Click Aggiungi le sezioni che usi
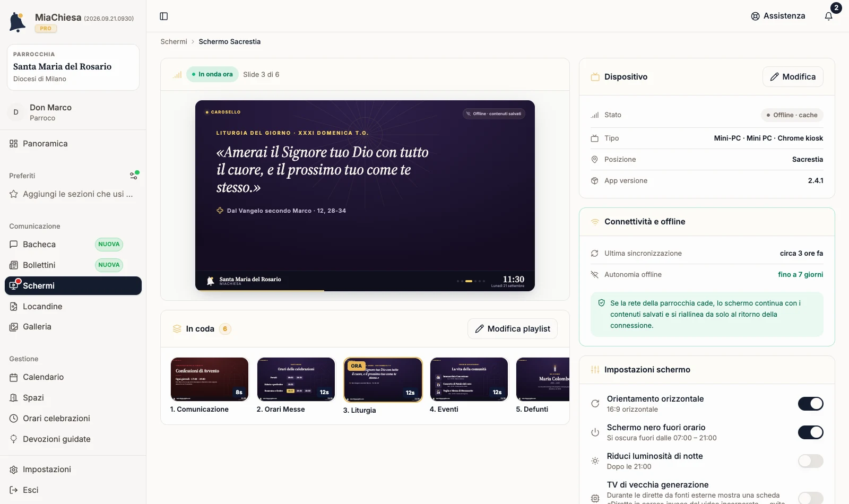 pyautogui.click(x=73, y=194)
